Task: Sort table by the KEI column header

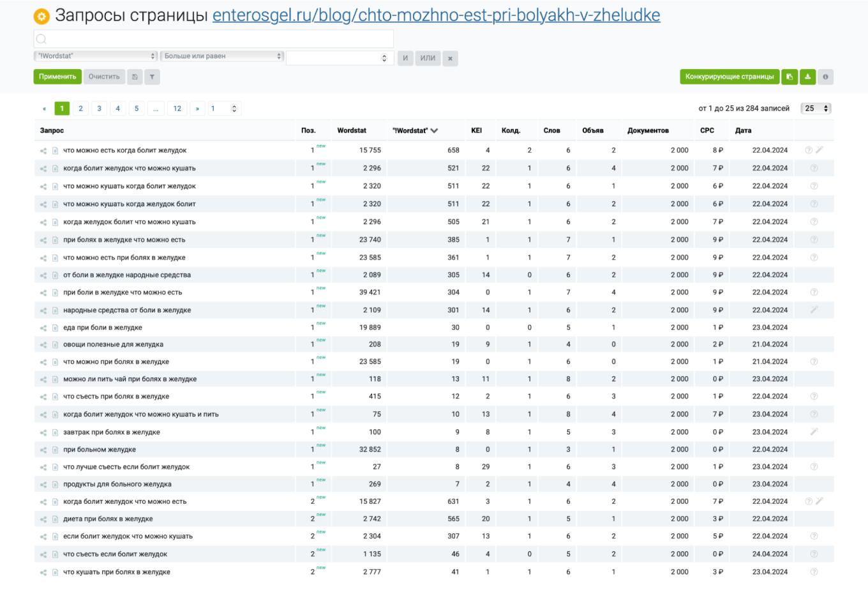Action: (476, 130)
